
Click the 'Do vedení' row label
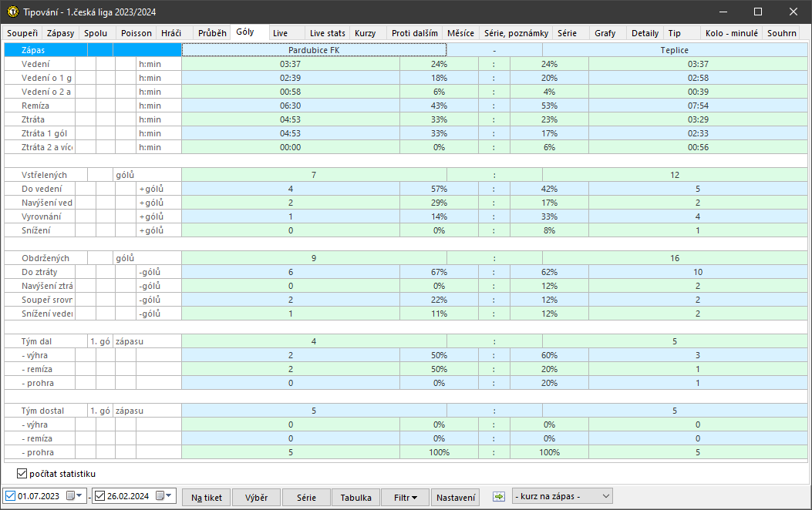click(42, 189)
